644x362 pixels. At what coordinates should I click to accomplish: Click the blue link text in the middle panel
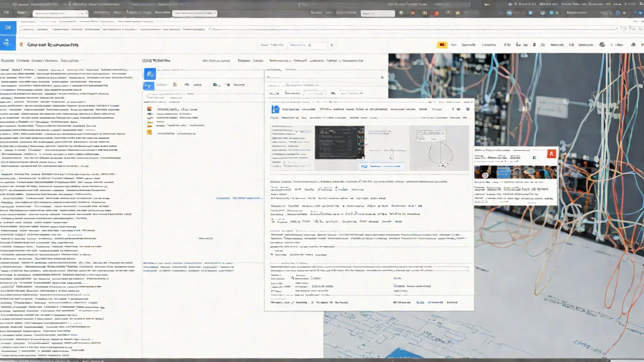point(239,198)
